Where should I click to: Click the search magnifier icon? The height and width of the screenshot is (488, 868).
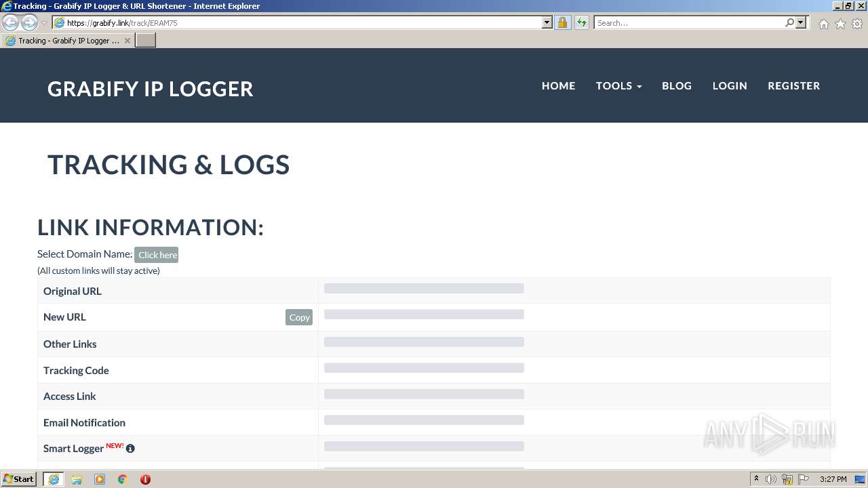789,22
